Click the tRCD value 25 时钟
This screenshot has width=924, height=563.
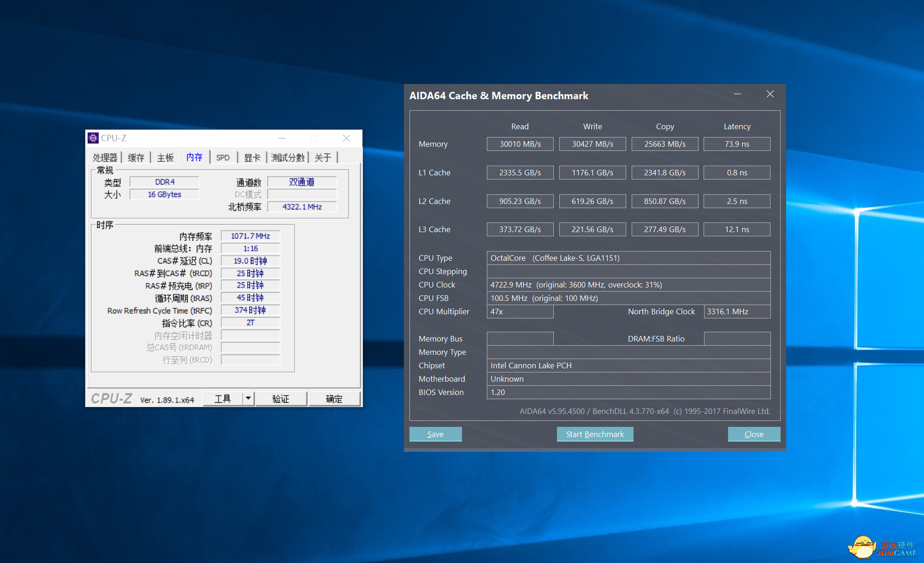coord(250,273)
